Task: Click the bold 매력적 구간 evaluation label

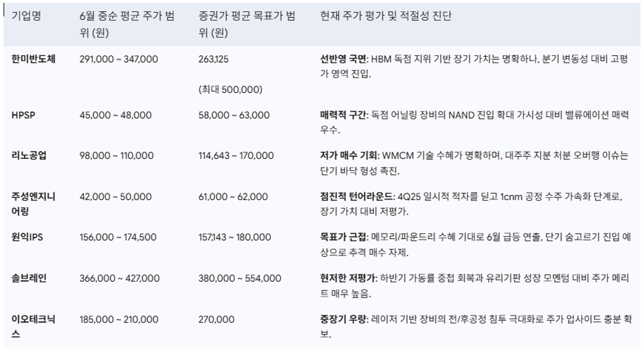Action: tap(343, 115)
